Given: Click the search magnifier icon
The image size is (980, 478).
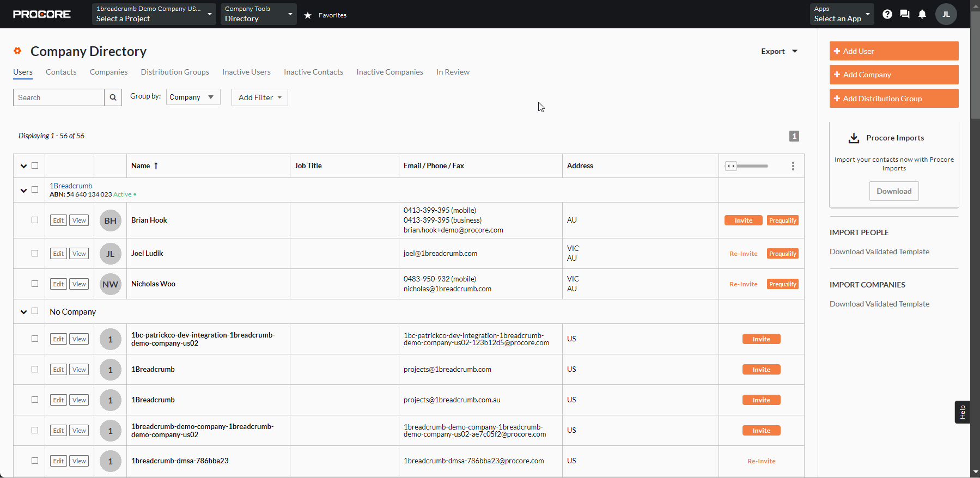Looking at the screenshot, I should click(113, 97).
